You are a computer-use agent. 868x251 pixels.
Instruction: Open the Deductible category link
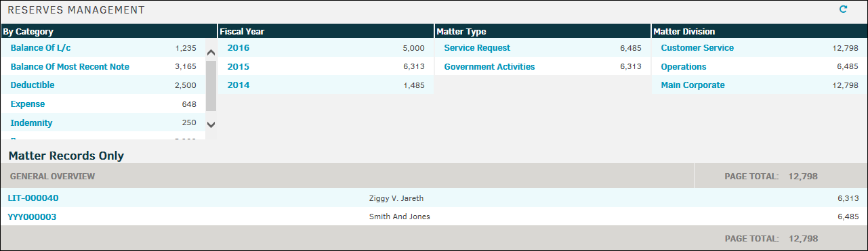pos(33,85)
